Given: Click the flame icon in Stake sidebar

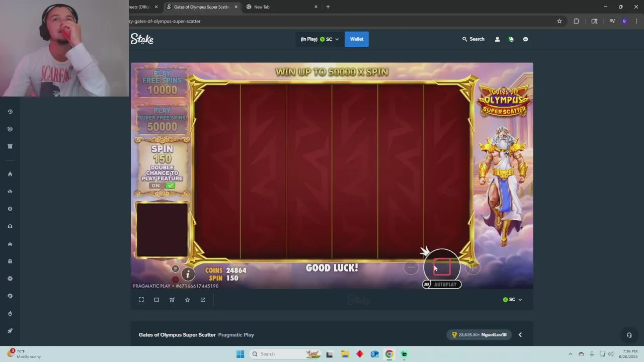Looking at the screenshot, I should pos(10,174).
